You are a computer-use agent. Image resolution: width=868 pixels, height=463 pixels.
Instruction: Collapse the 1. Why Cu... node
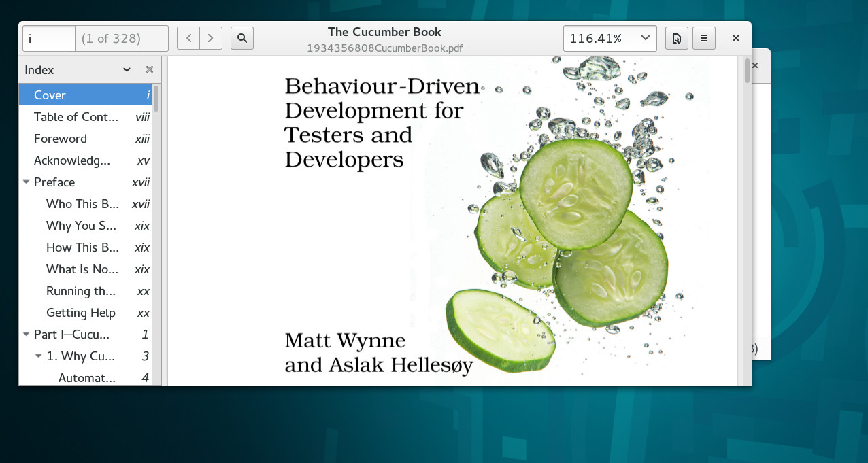(38, 356)
